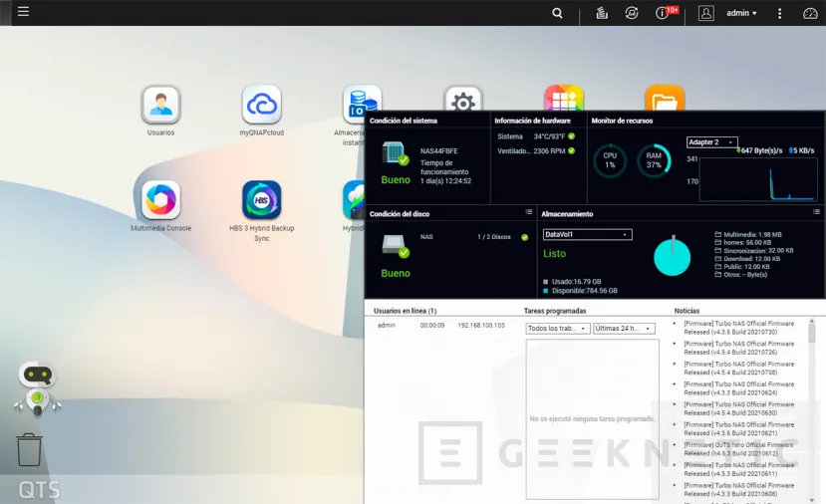Open File Station orange folder icon

[665, 98]
